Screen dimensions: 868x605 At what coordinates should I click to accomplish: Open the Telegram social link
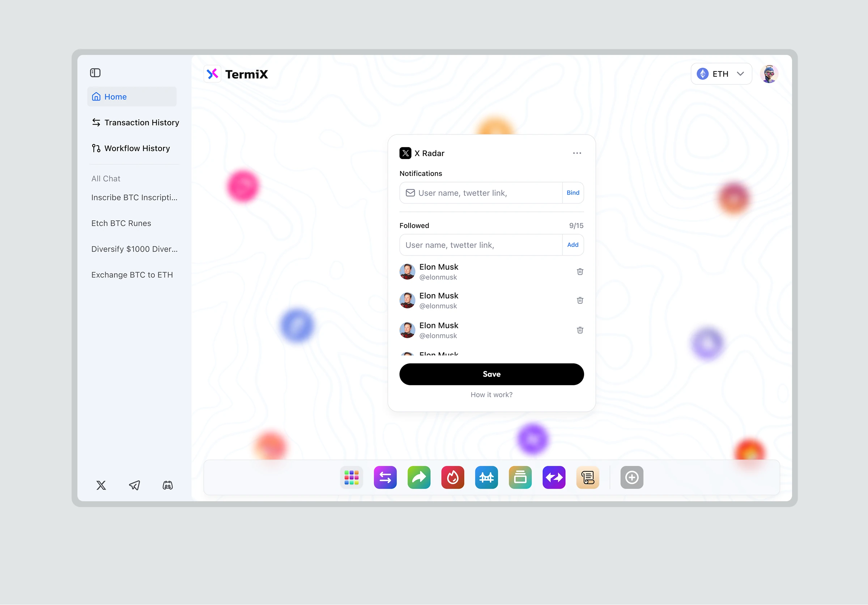[x=135, y=485]
